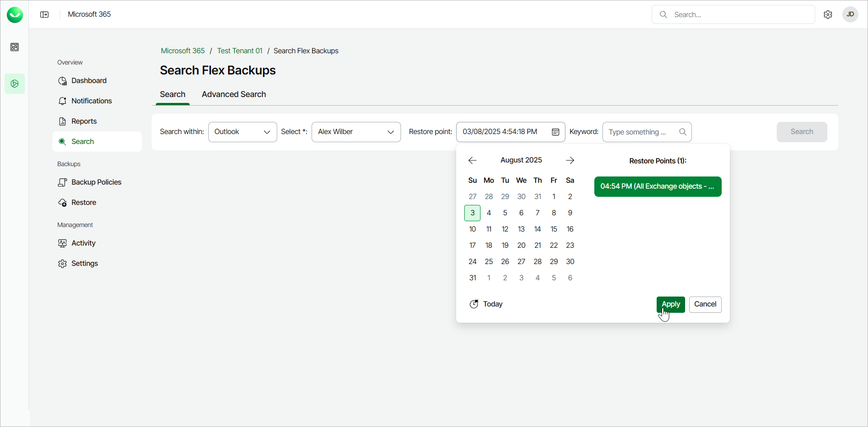This screenshot has width=868, height=427.
Task: Open the dashboard grid icon in left rail
Action: (x=14, y=47)
